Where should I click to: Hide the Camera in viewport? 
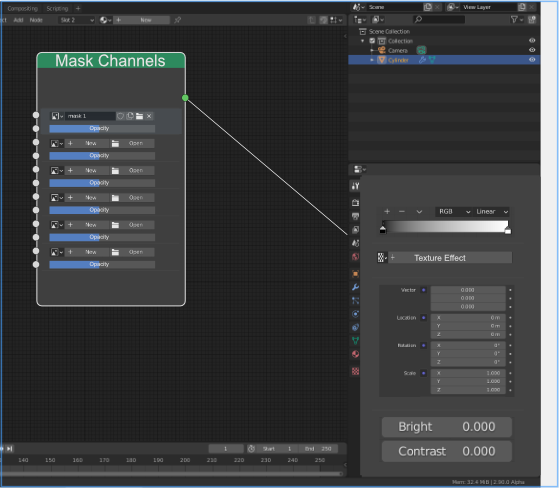click(532, 50)
